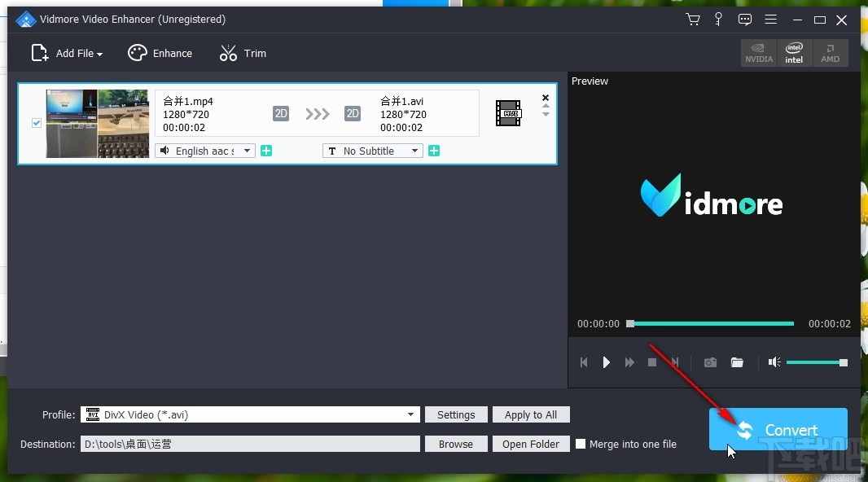The height and width of the screenshot is (482, 868).
Task: Toggle NVIDIA acceleration
Action: (759, 53)
